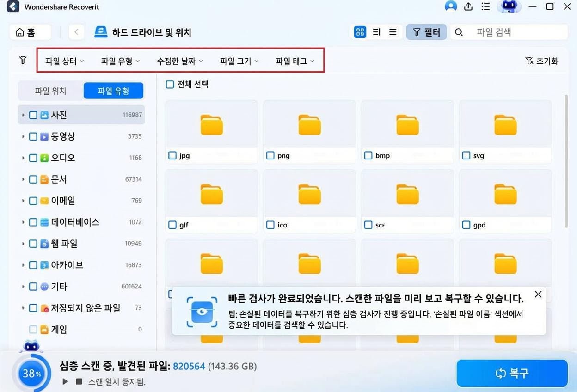Click the 초기화 reset filters button
Screen dimensions: 577x392
click(541, 61)
